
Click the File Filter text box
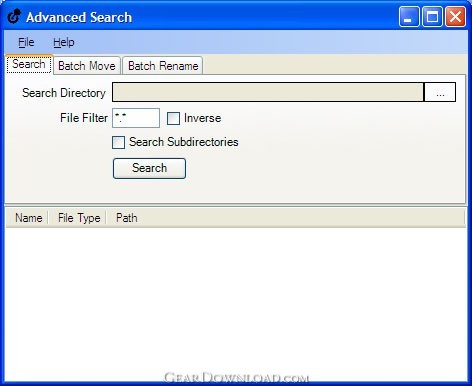pos(136,118)
